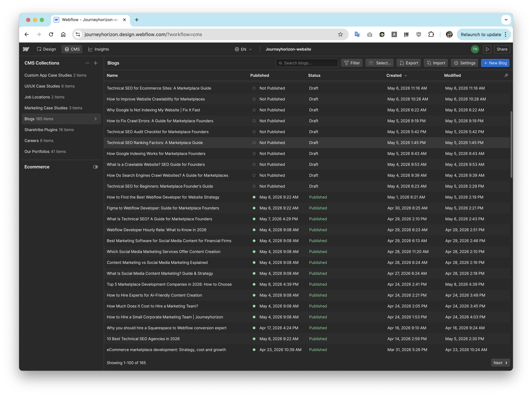Open the EN locale dropdown
The height and width of the screenshot is (396, 532).
click(x=243, y=49)
